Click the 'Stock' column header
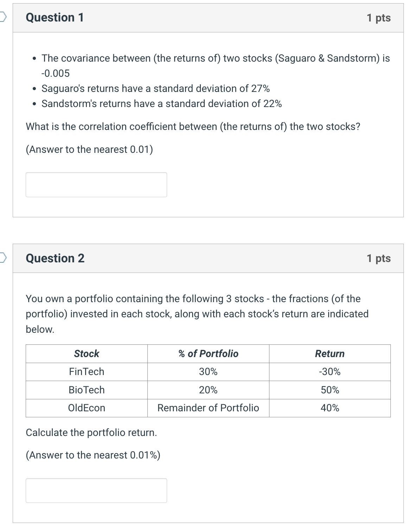The image size is (420, 524). pos(86,354)
